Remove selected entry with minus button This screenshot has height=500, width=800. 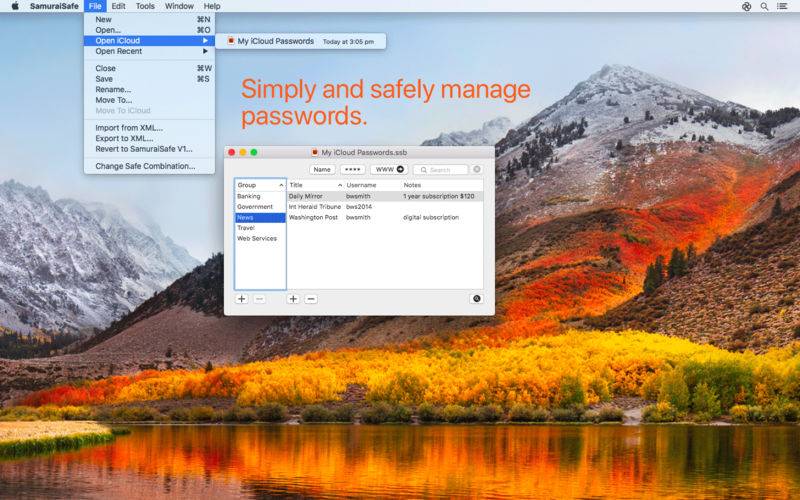(x=311, y=299)
